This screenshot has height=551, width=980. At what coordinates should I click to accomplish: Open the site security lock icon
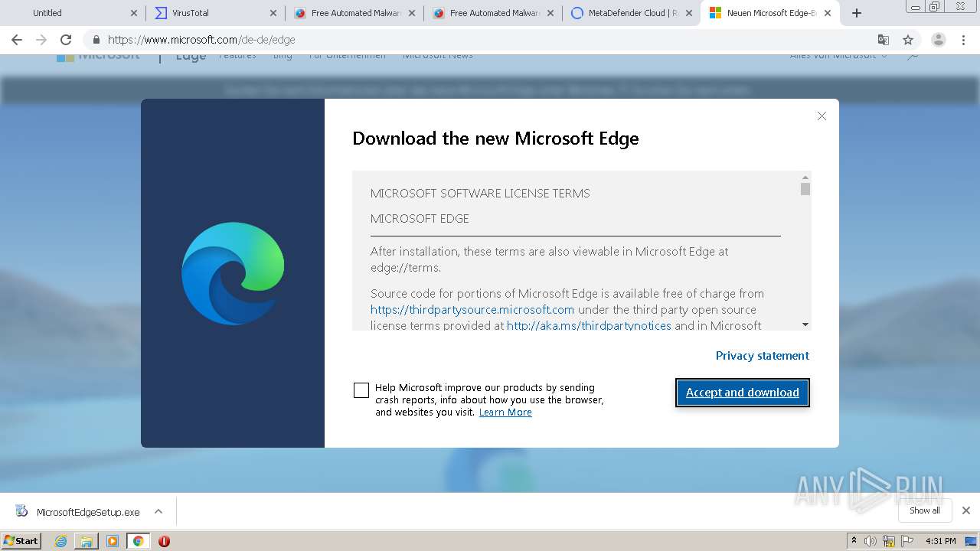pyautogui.click(x=96, y=40)
